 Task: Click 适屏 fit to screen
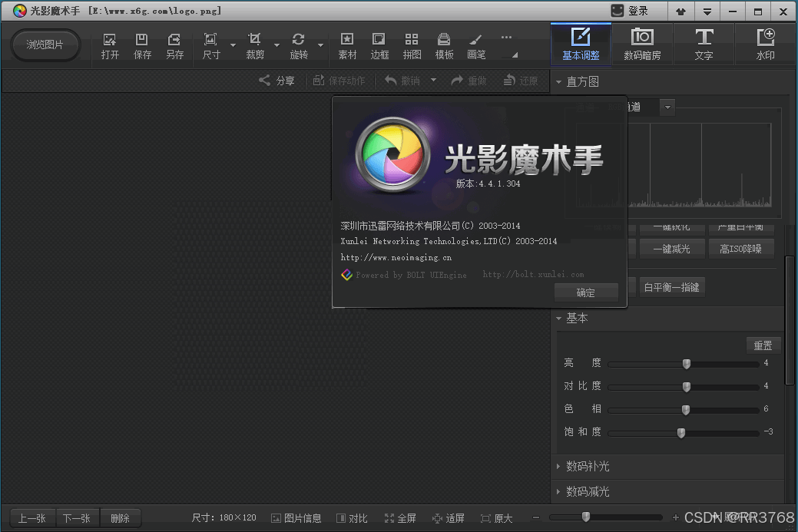pos(449,518)
